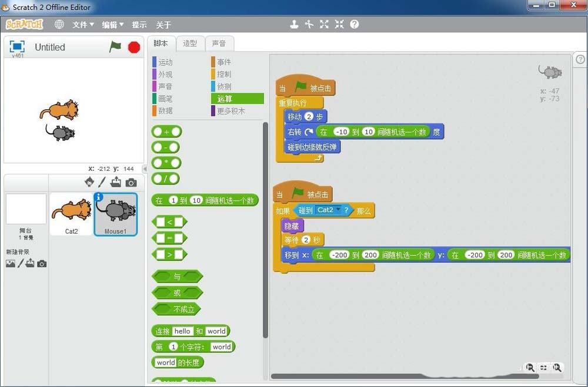
Task: Select the 控制 block category
Action: (224, 74)
